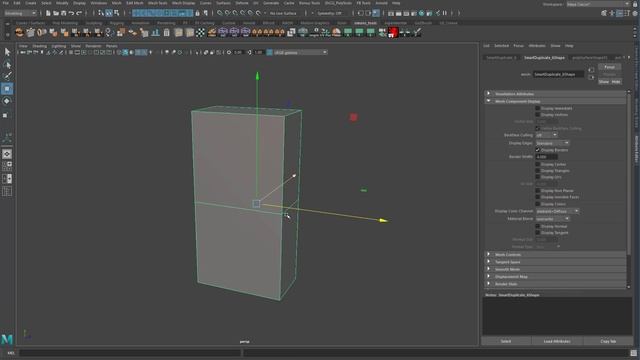Pick the Paint Selection brush tool
The image size is (640, 360).
[x=7, y=76]
